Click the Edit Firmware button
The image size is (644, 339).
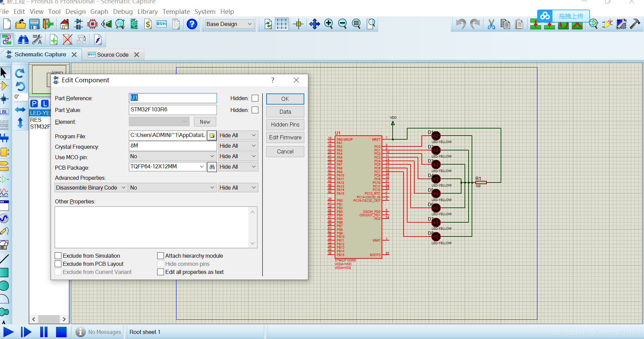point(285,137)
